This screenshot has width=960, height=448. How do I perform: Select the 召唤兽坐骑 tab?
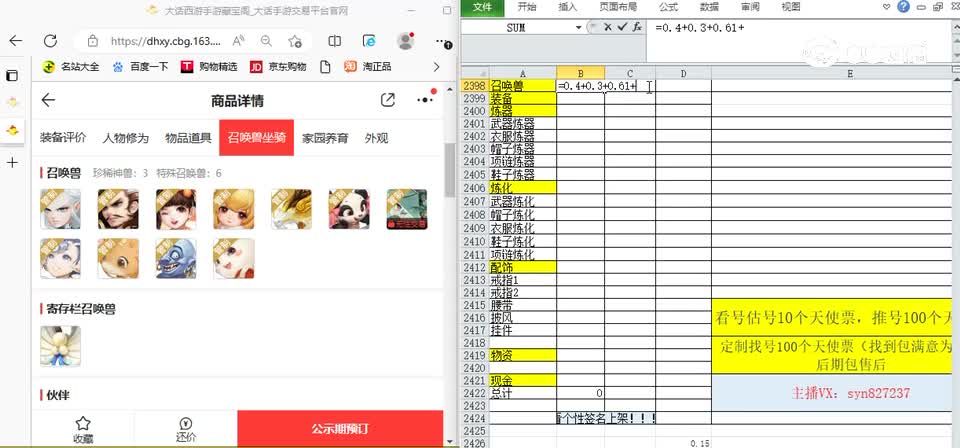(x=257, y=138)
